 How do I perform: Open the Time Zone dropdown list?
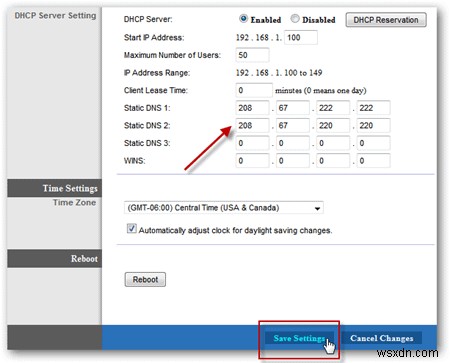[223, 208]
